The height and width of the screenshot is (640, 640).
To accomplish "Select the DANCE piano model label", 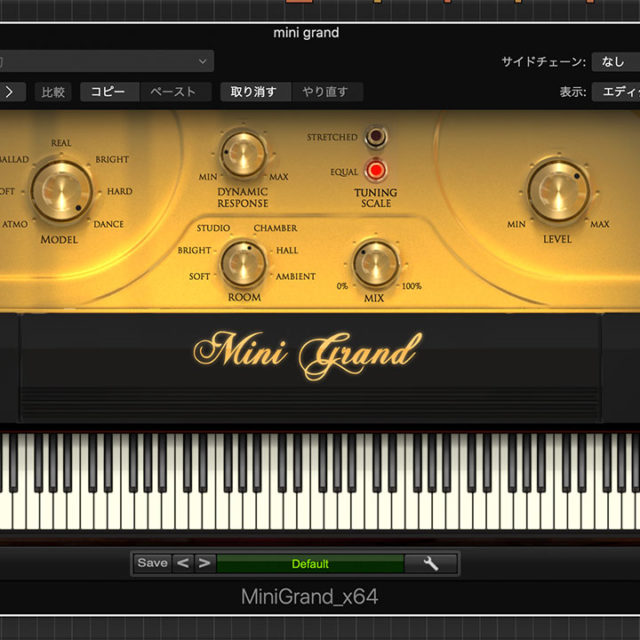I will click(109, 224).
